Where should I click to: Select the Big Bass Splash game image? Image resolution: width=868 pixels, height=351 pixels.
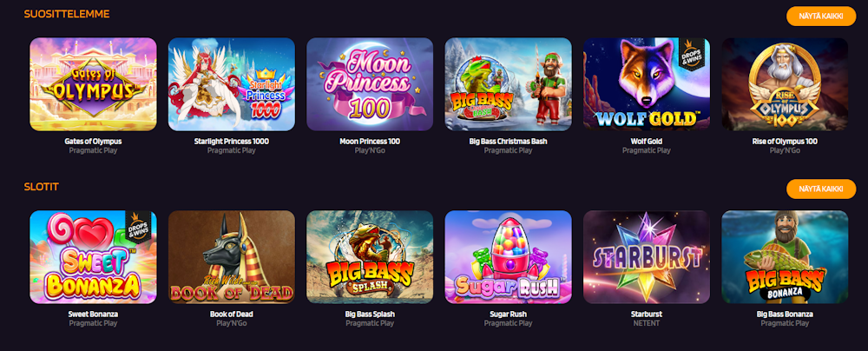[370, 257]
